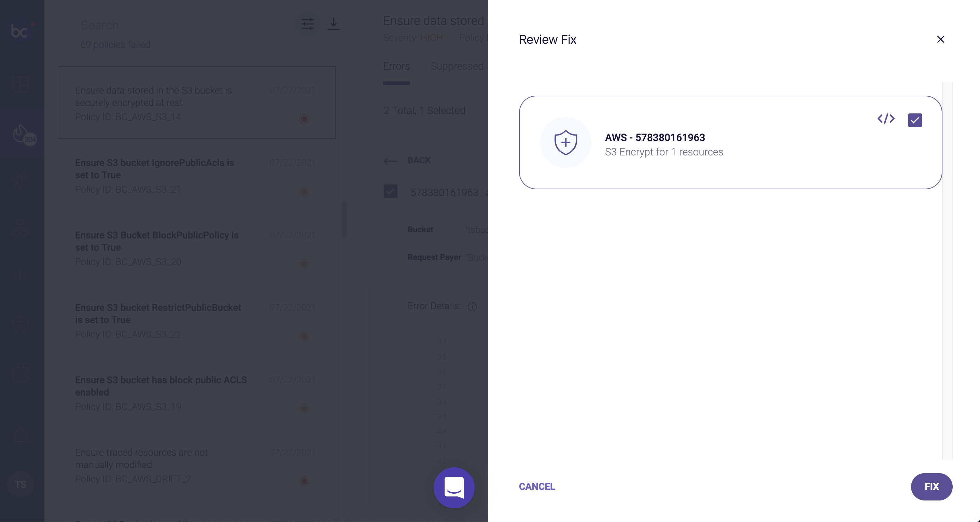
Task: Open the shield icon in sidebar
Action: point(20,325)
